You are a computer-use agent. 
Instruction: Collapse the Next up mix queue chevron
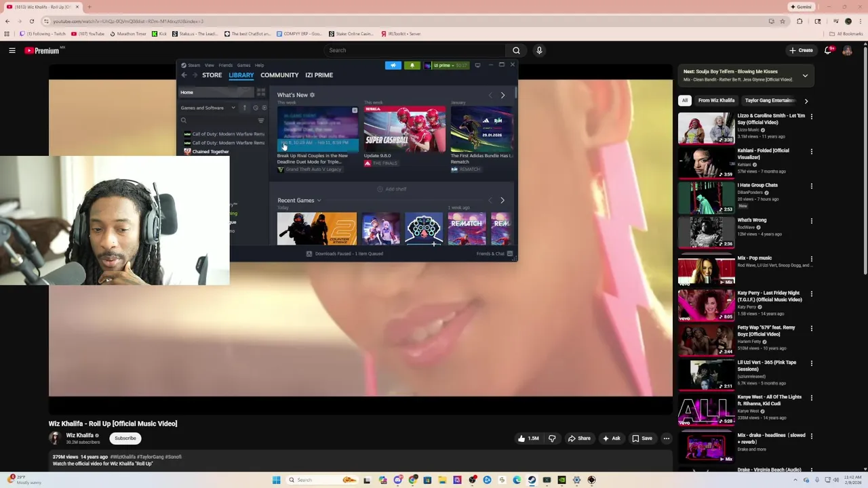pyautogui.click(x=805, y=75)
